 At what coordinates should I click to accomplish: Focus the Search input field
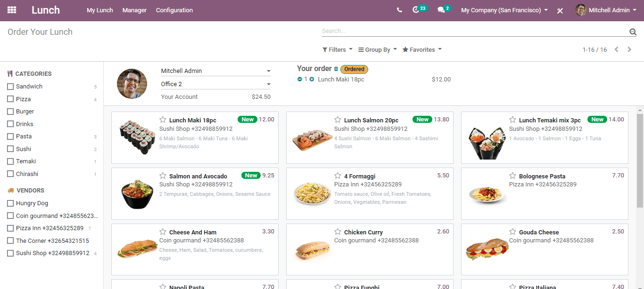(474, 31)
